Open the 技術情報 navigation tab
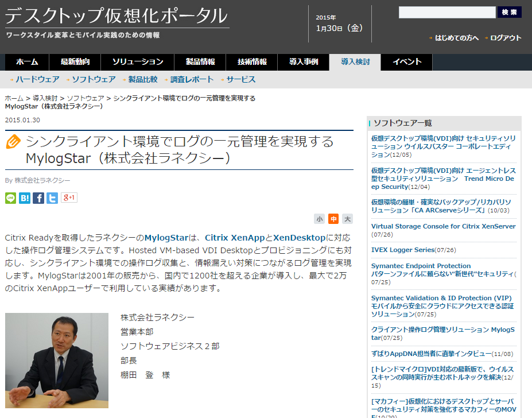532x418 pixels. click(252, 62)
